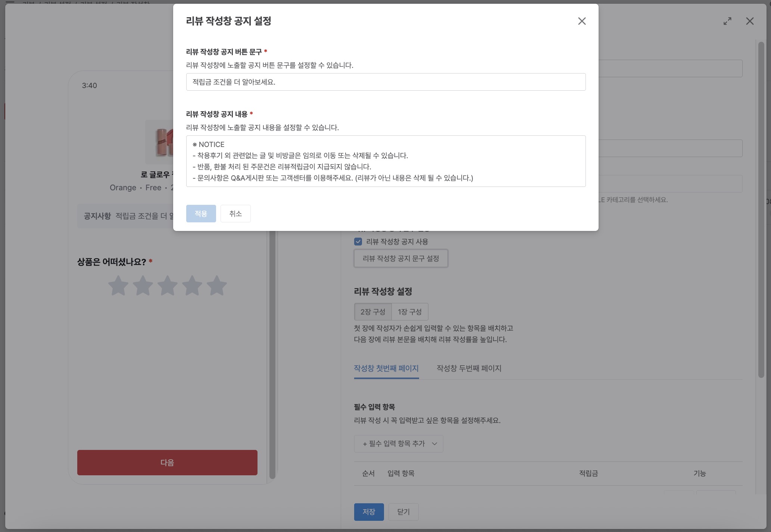771x532 pixels.
Task: Switch to 작성창 두번째 페이지 tab
Action: tap(469, 369)
